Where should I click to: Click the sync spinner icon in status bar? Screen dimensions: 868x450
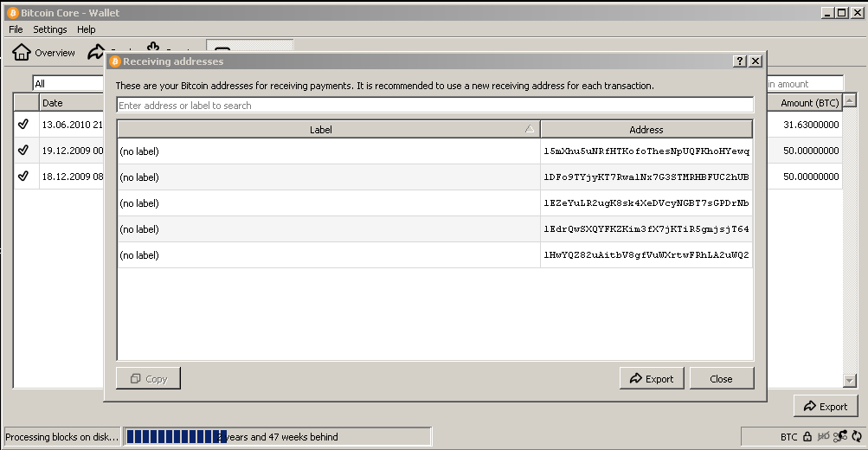tap(857, 437)
